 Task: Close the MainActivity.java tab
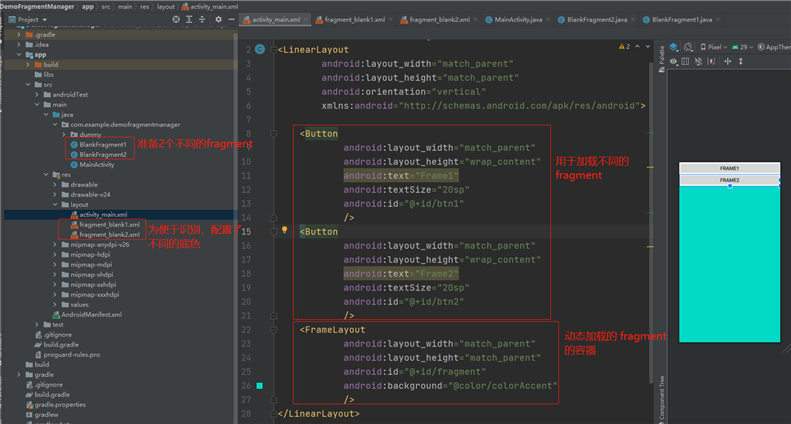[x=548, y=20]
